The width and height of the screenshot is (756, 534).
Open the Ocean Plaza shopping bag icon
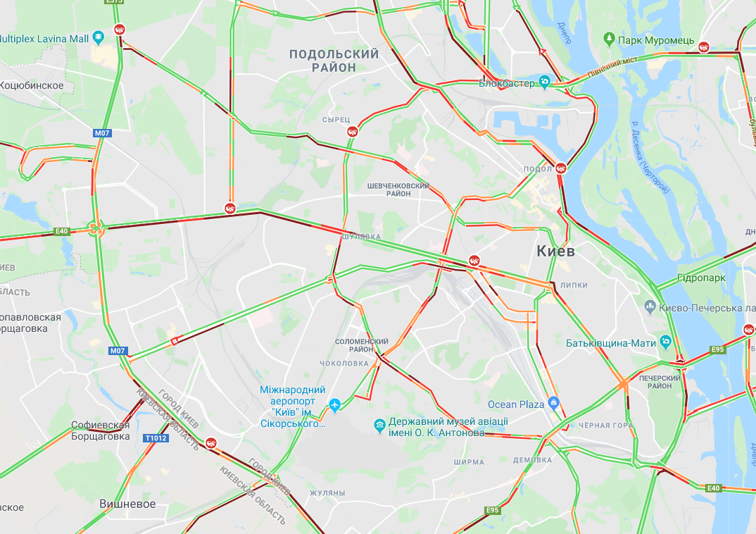tap(553, 402)
